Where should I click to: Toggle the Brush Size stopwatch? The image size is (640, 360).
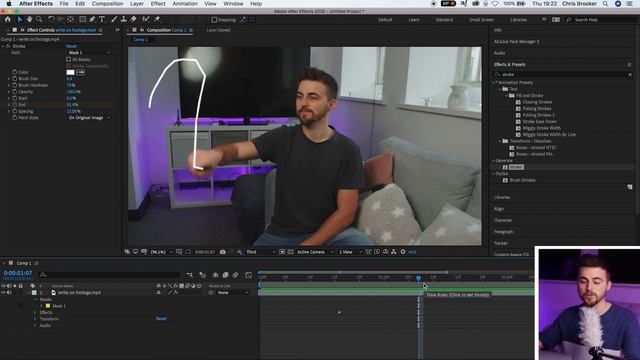click(x=15, y=78)
